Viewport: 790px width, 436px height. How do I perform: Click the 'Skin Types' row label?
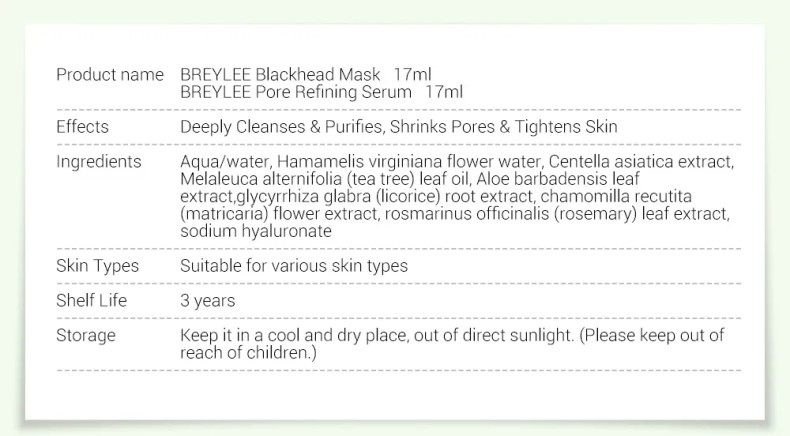pos(97,266)
